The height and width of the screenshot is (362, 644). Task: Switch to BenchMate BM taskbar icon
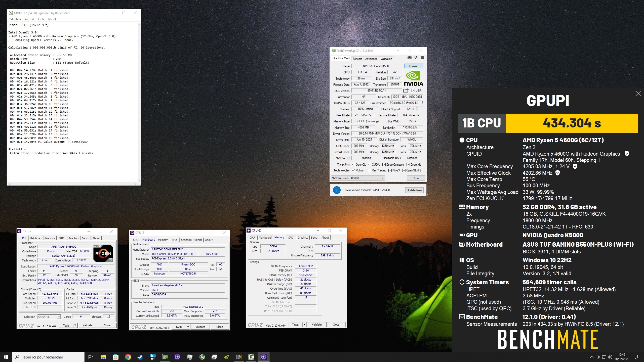[x=239, y=357]
